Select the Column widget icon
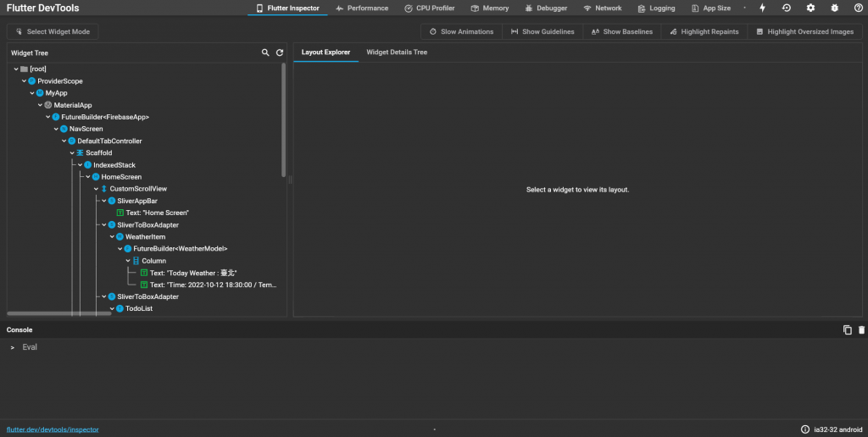Image resolution: width=868 pixels, height=437 pixels. click(x=136, y=261)
